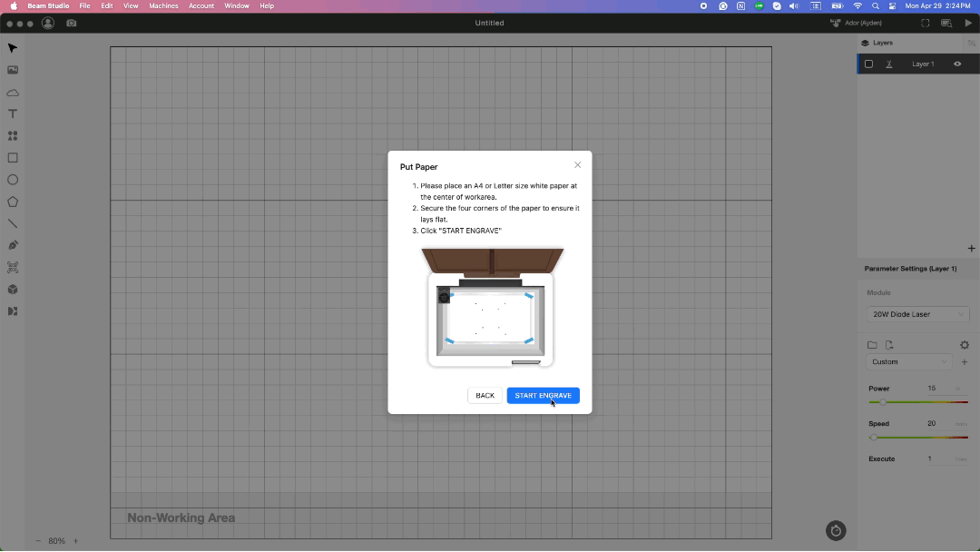Screen dimensions: 980x552
Task: Open the shapes element library tool
Action: [x=13, y=135]
